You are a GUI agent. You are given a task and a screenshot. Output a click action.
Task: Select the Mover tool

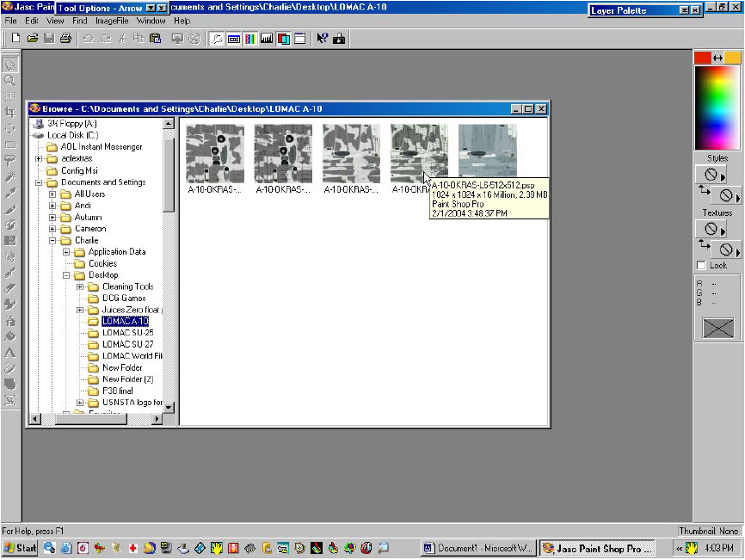(x=10, y=128)
